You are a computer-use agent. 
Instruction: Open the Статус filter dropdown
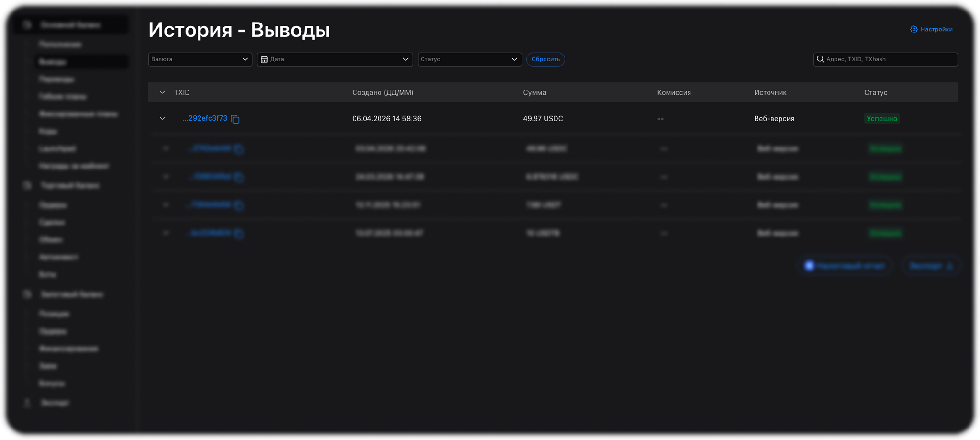point(469,59)
